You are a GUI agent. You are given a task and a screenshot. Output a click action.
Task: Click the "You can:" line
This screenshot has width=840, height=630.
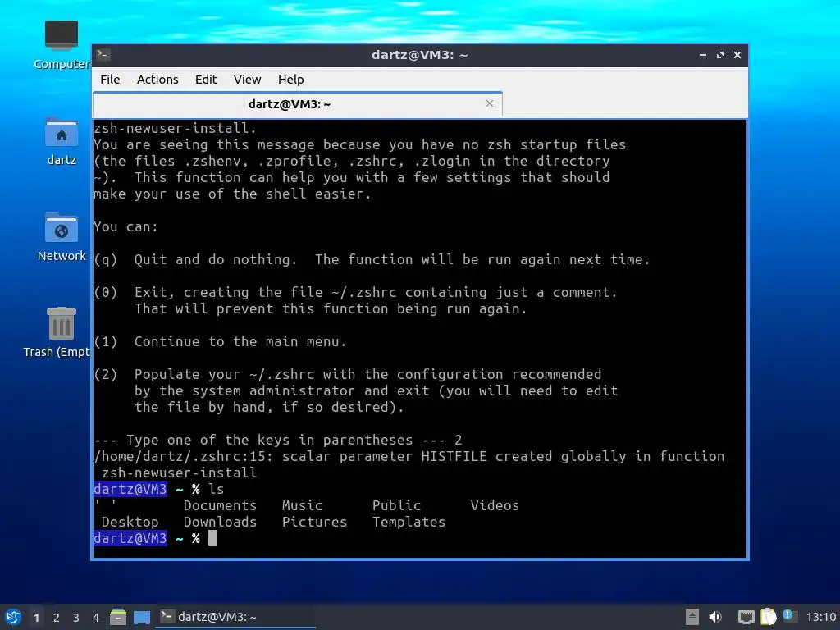tap(126, 226)
